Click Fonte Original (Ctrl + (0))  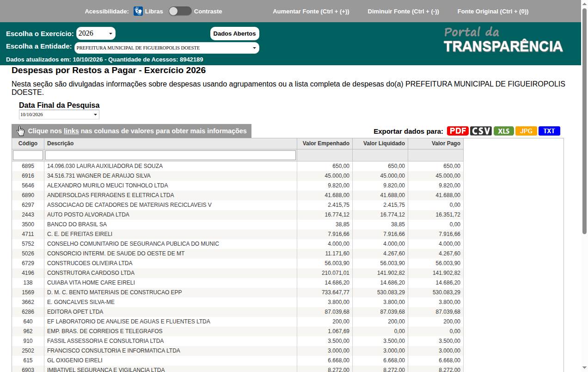[493, 11]
